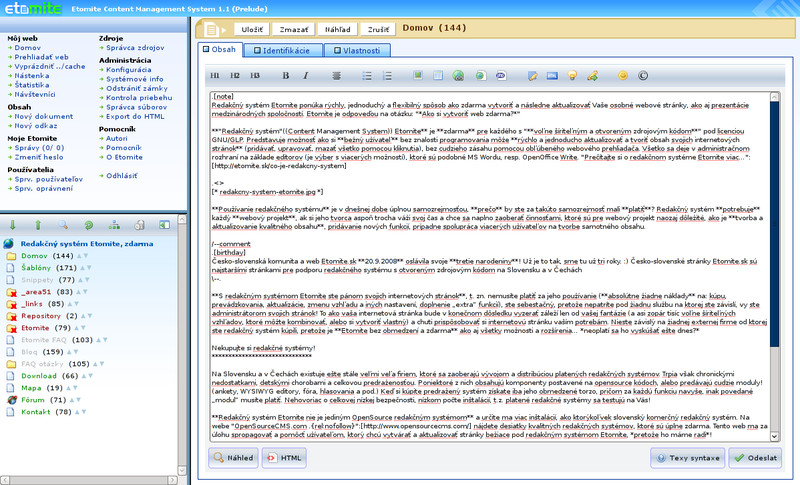Click the bottom Náhľad button with magnifier

pyautogui.click(x=233, y=457)
